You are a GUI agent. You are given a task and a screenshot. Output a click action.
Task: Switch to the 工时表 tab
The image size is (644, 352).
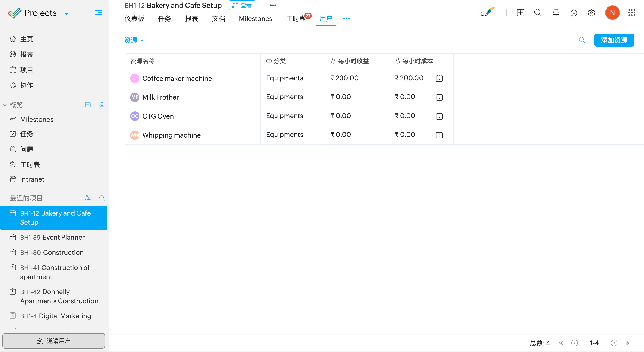tap(295, 18)
